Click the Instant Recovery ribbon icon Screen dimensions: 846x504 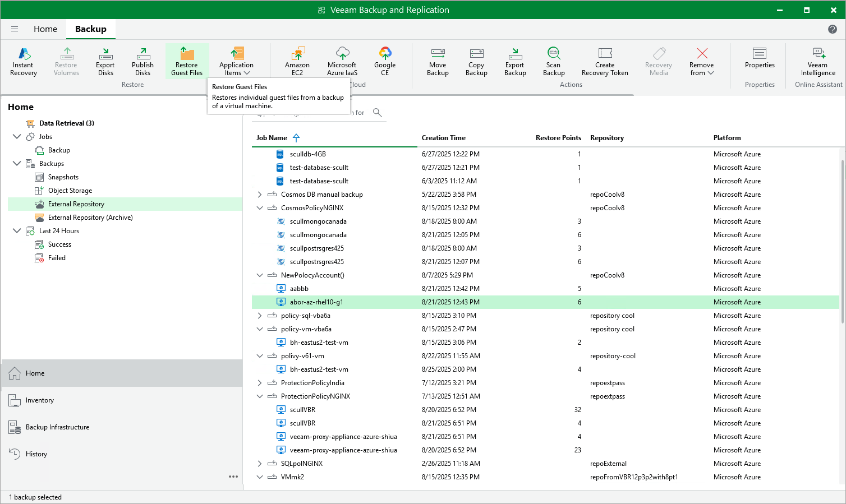pyautogui.click(x=24, y=61)
